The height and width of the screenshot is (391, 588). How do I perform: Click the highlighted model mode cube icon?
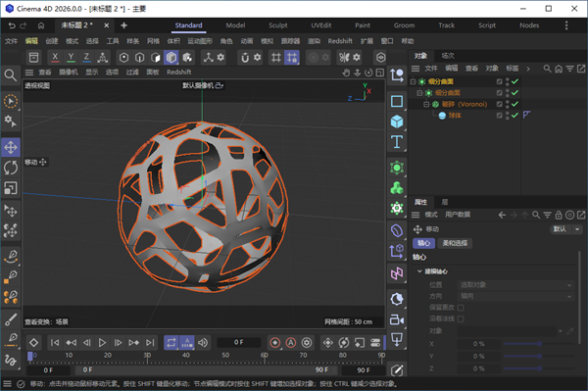(x=171, y=58)
